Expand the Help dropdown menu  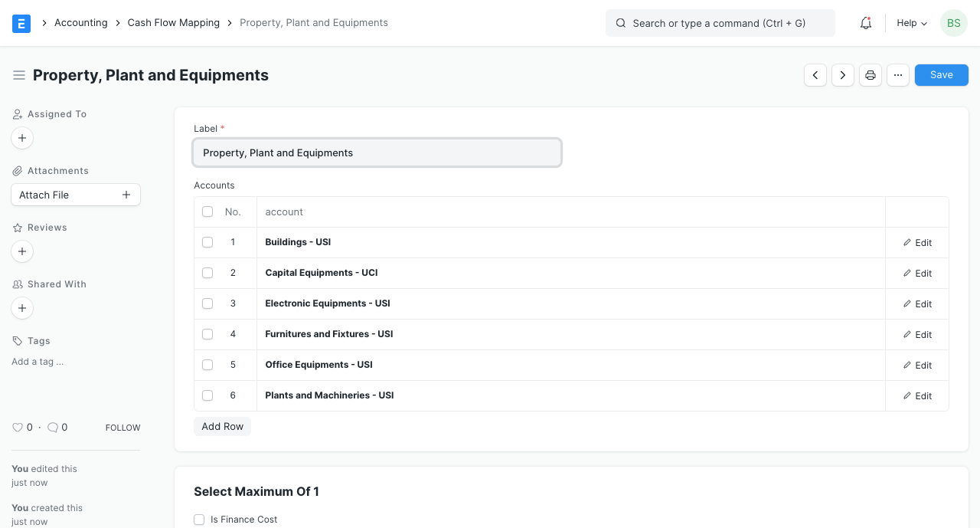[x=912, y=23]
